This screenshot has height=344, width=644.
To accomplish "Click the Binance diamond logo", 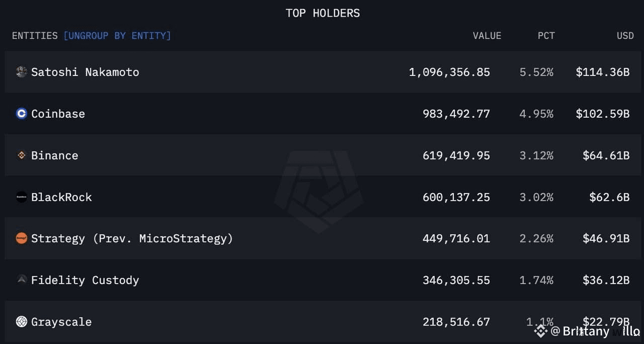I will pyautogui.click(x=21, y=155).
